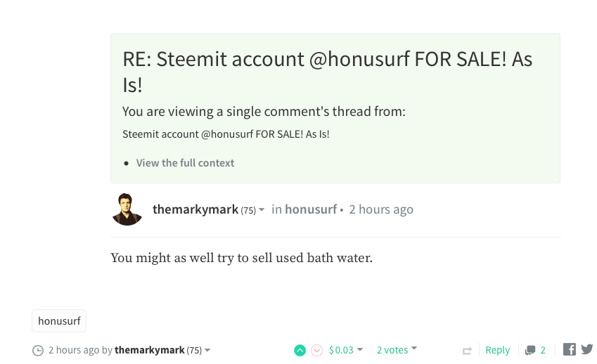Resteem the comment using the share arrow icon
Viewport: 597px width, 364px height.
coord(467,350)
